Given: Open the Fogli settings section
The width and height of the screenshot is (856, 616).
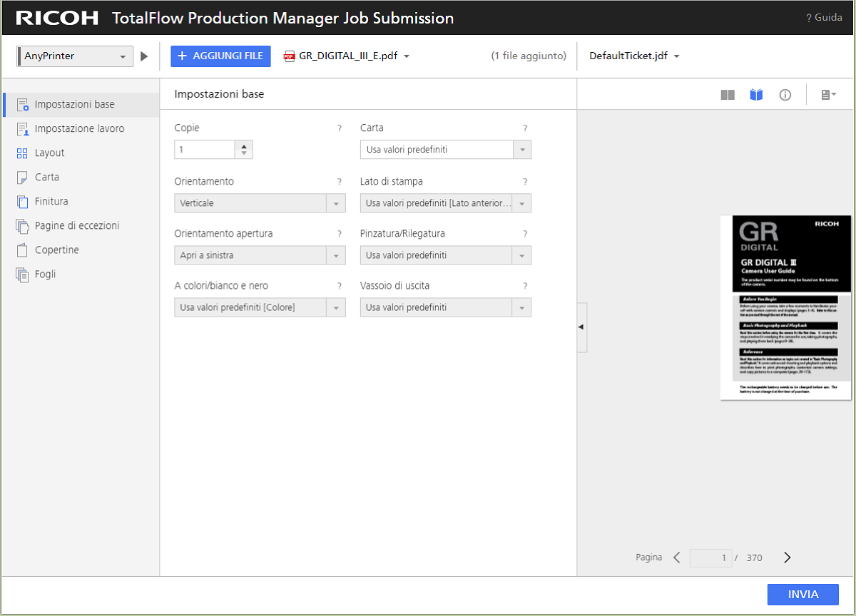Looking at the screenshot, I should (80, 274).
